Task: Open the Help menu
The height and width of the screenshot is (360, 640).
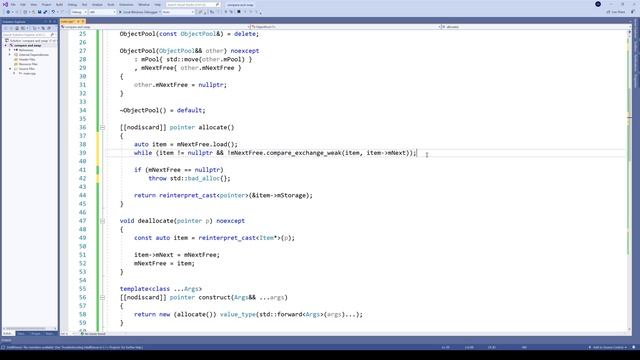Action: pos(158,4)
